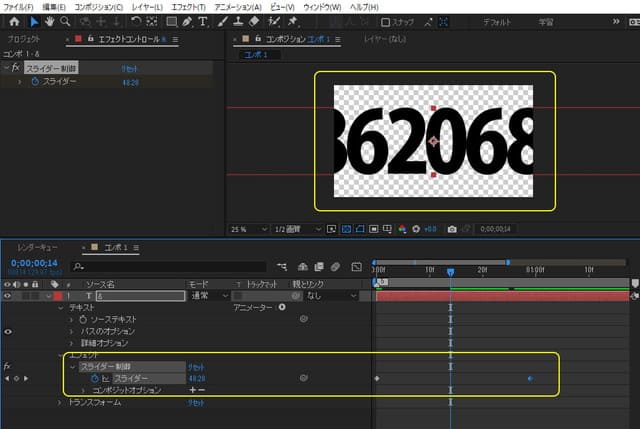Select the Type text tool
The image size is (640, 429).
(202, 22)
